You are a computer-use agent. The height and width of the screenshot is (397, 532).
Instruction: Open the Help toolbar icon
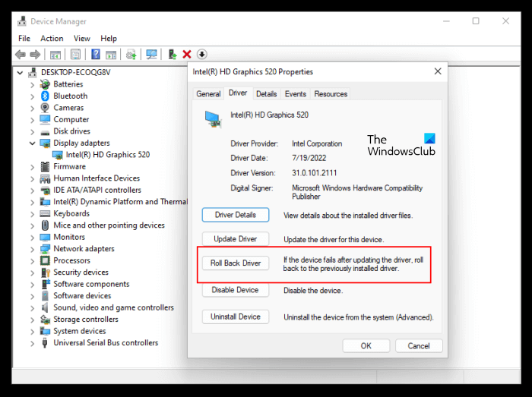(x=96, y=54)
